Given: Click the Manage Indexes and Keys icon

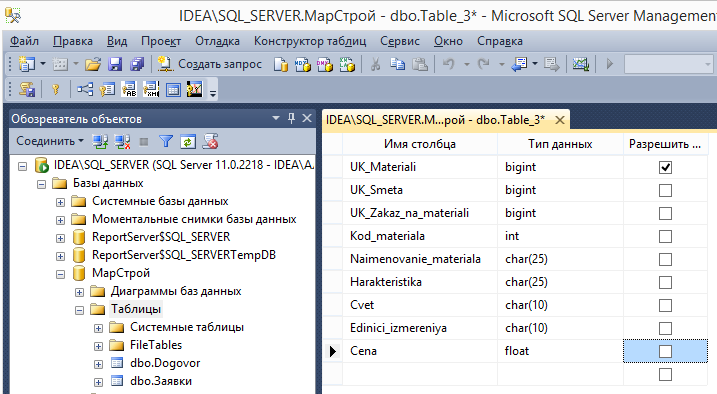Looking at the screenshot, I should [107, 89].
